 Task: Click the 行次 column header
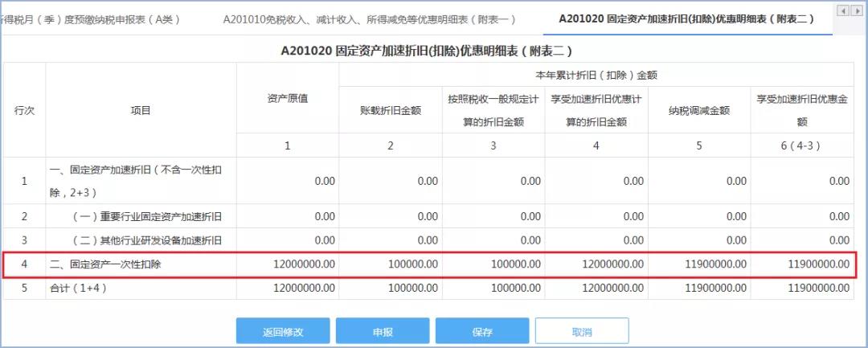(24, 110)
